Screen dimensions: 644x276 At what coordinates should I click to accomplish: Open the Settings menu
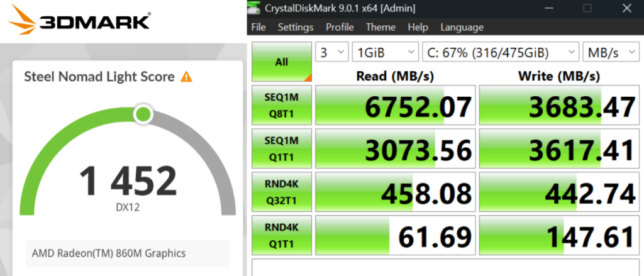296,27
